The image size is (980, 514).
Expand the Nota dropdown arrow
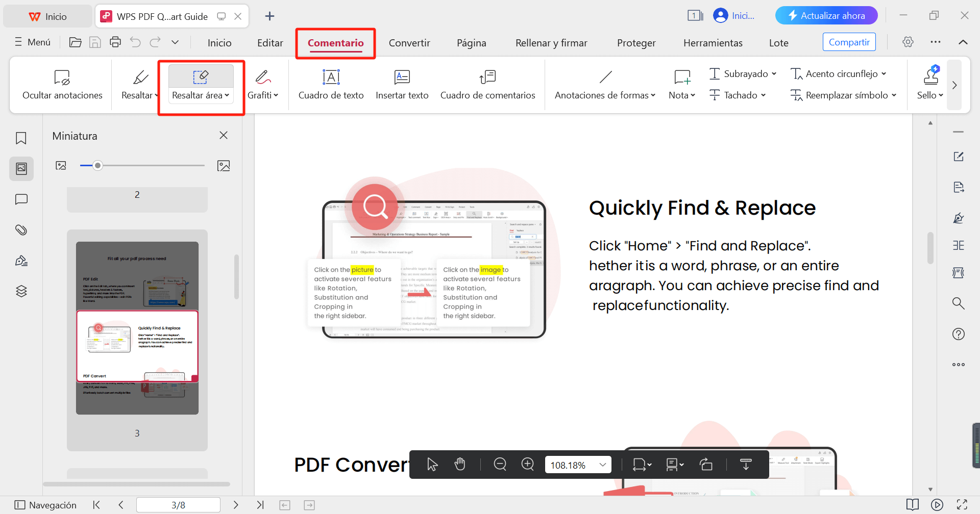click(693, 95)
